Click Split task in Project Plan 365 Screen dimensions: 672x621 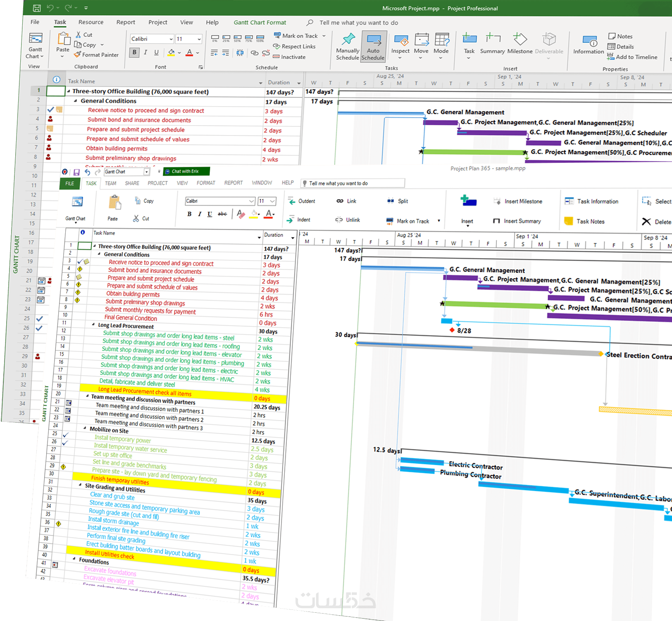coord(398,201)
